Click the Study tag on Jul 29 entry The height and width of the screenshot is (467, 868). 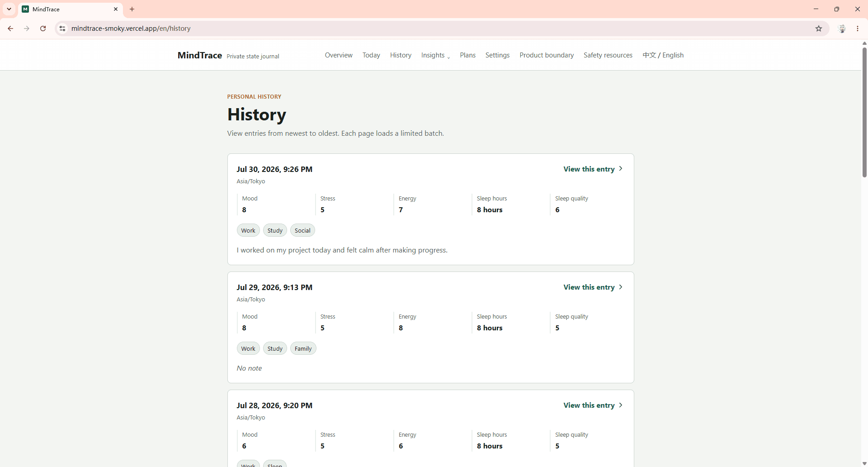(x=275, y=348)
